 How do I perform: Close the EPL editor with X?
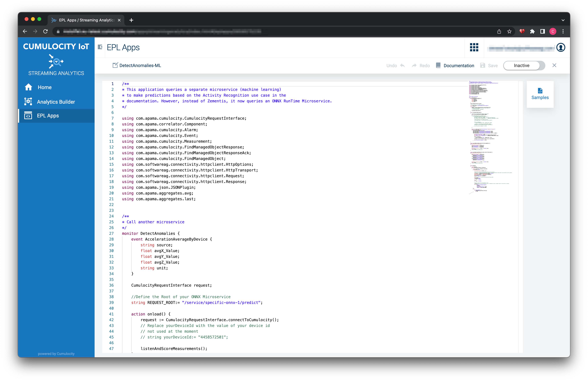(x=554, y=65)
